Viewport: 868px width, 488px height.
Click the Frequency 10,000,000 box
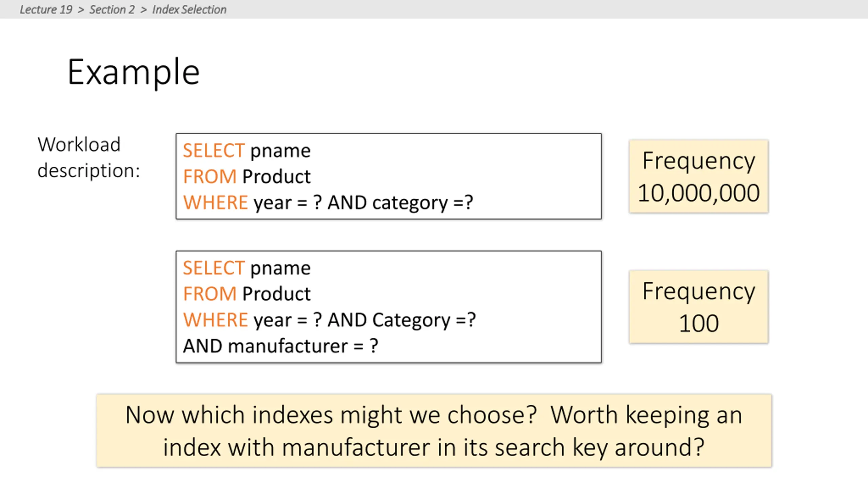[x=698, y=176]
